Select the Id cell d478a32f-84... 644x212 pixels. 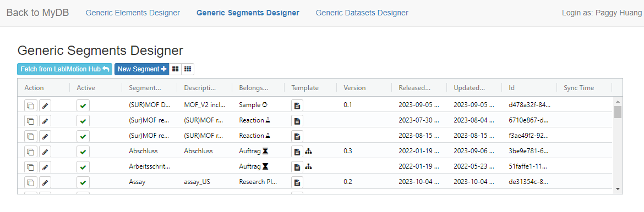click(529, 105)
